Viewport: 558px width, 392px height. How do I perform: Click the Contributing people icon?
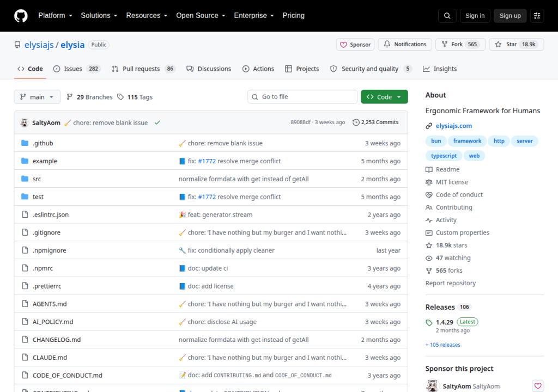click(x=429, y=207)
